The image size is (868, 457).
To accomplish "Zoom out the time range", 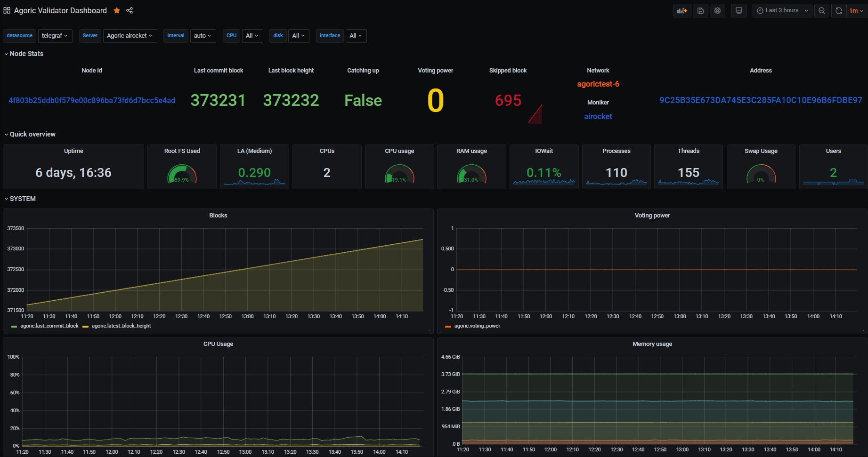I will (x=822, y=10).
